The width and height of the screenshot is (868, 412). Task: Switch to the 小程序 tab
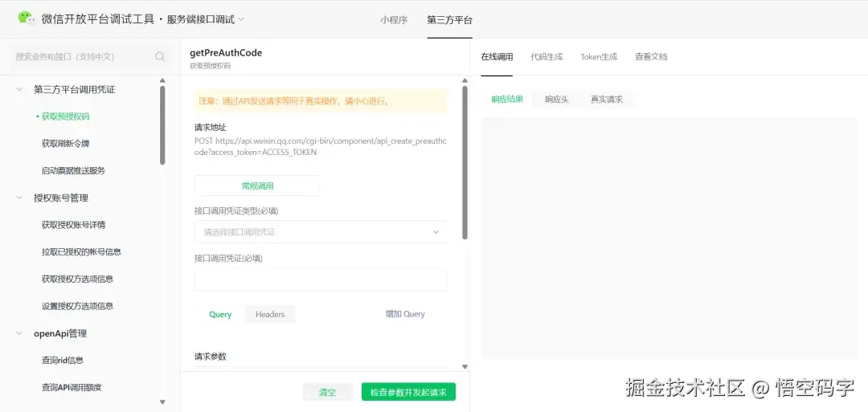pos(394,20)
